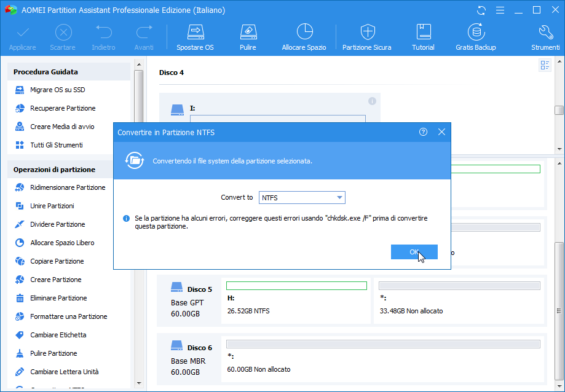Toggle the disk view layout icon
The image size is (565, 392).
click(x=545, y=66)
